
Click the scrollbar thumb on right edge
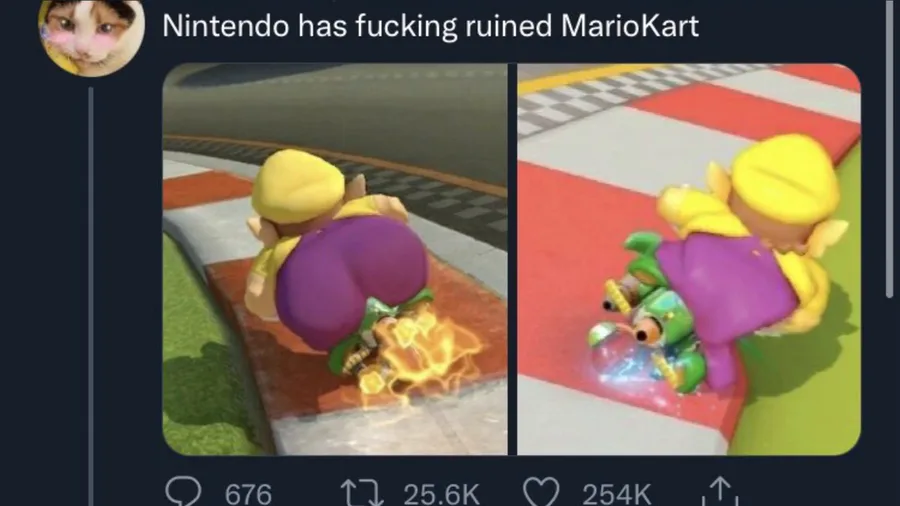[890, 149]
